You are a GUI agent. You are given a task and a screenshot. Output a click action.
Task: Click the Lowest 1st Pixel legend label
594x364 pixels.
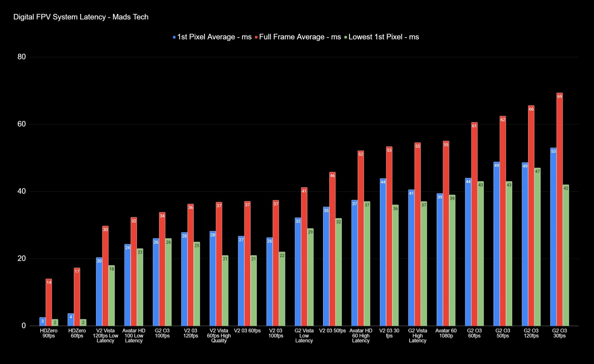click(x=383, y=37)
